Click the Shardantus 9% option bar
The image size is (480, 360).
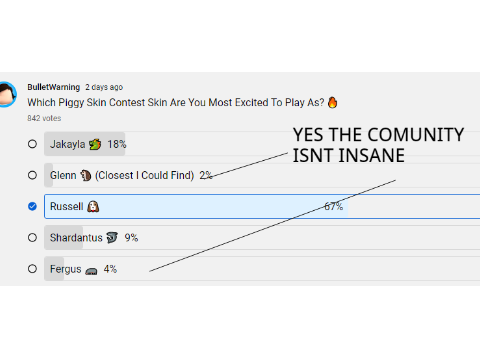click(x=262, y=238)
